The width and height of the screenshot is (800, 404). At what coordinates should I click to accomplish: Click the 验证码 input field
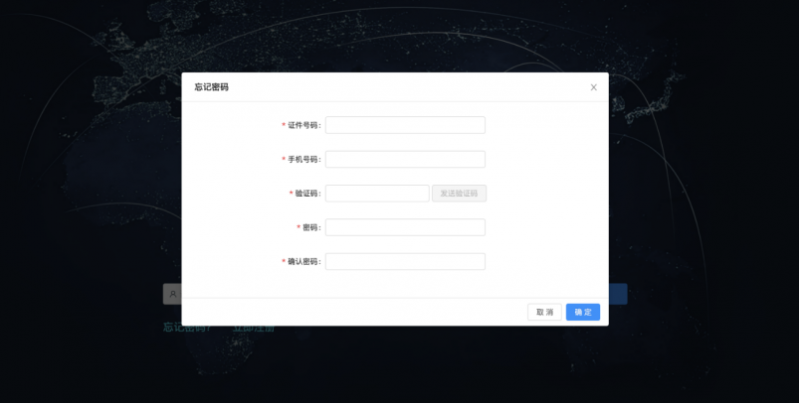(x=377, y=193)
